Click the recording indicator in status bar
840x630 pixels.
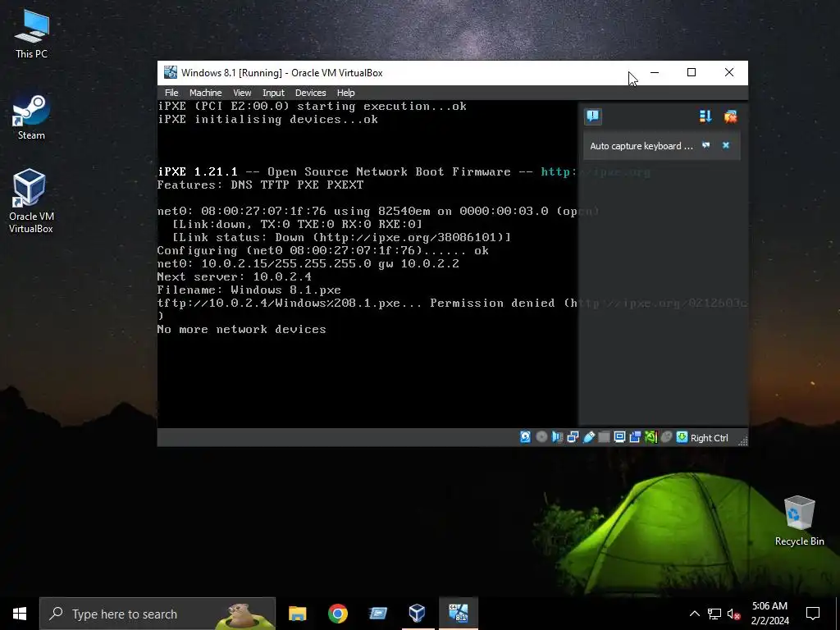point(635,437)
